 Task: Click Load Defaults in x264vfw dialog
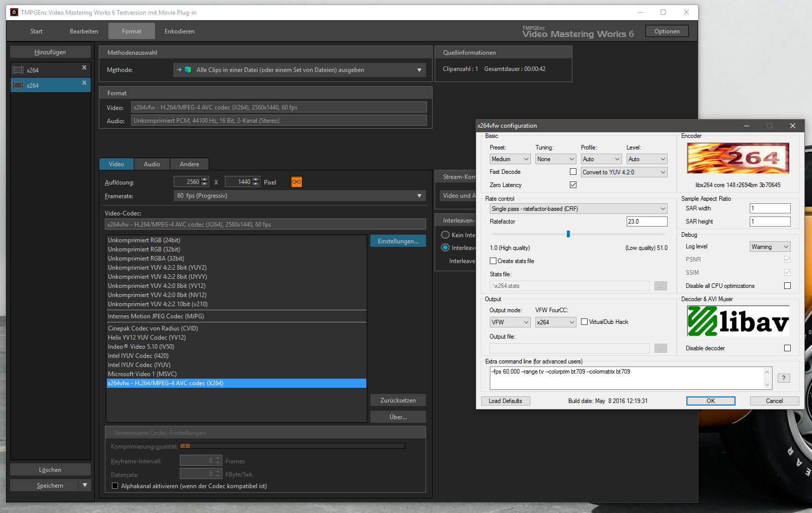[506, 401]
